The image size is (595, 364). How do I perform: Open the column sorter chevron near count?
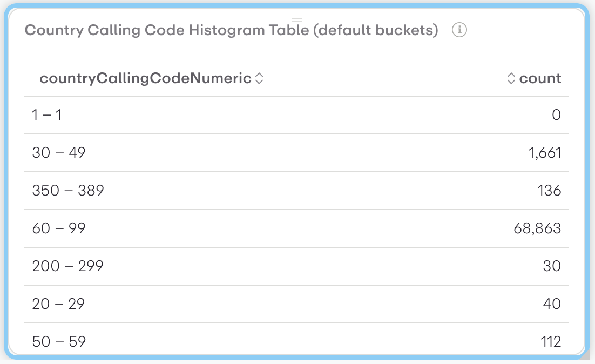(511, 78)
